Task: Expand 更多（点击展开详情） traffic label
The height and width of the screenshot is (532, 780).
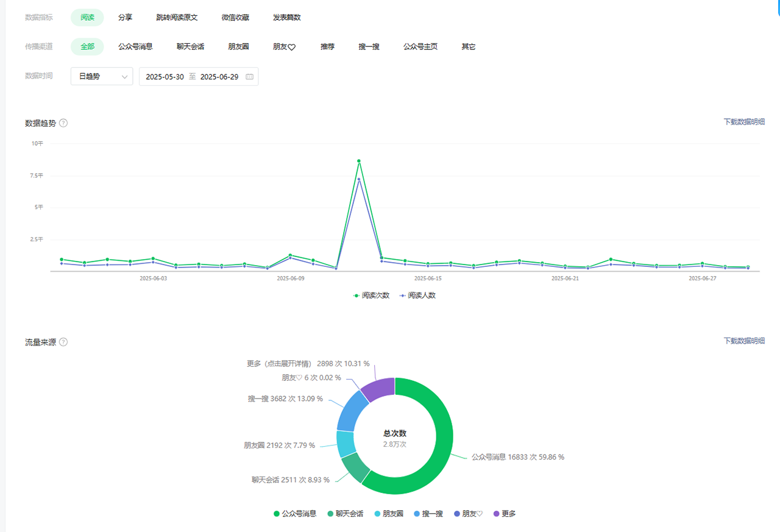Action: [281, 364]
